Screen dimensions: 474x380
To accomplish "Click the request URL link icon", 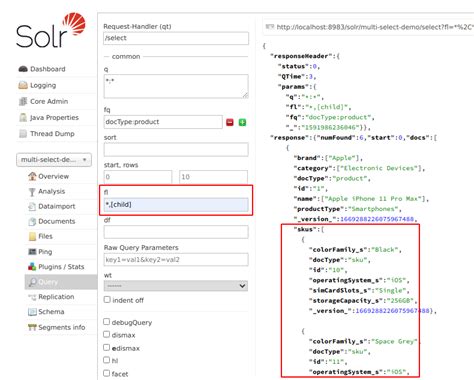I will point(269,27).
